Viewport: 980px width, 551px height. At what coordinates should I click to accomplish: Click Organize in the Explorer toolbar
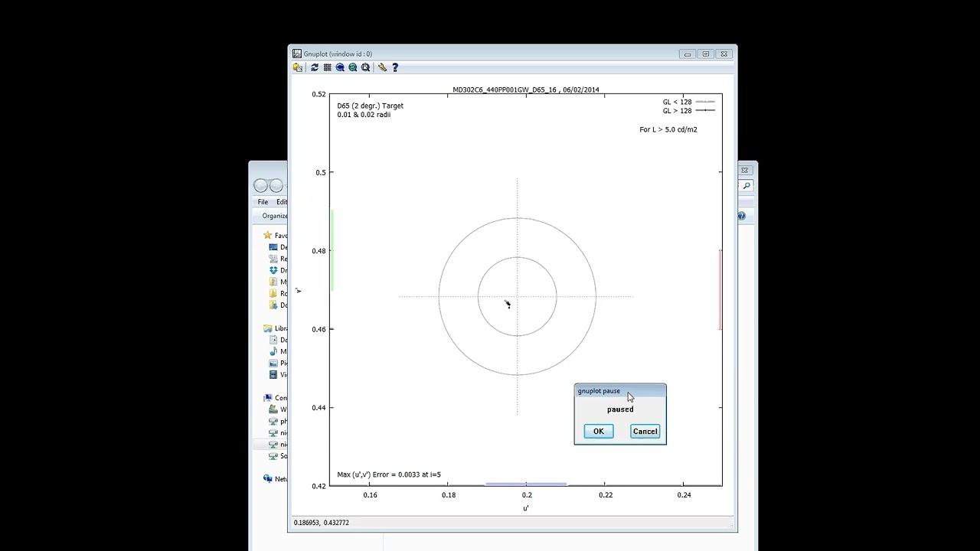point(275,216)
